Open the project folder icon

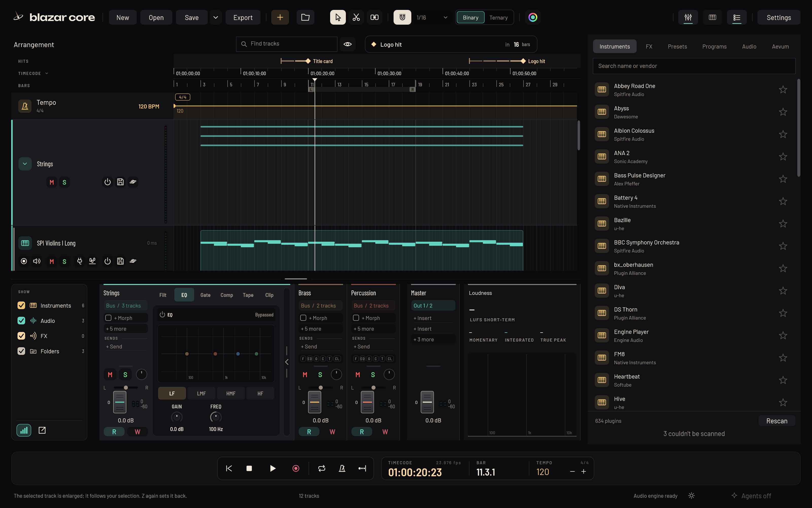point(305,18)
